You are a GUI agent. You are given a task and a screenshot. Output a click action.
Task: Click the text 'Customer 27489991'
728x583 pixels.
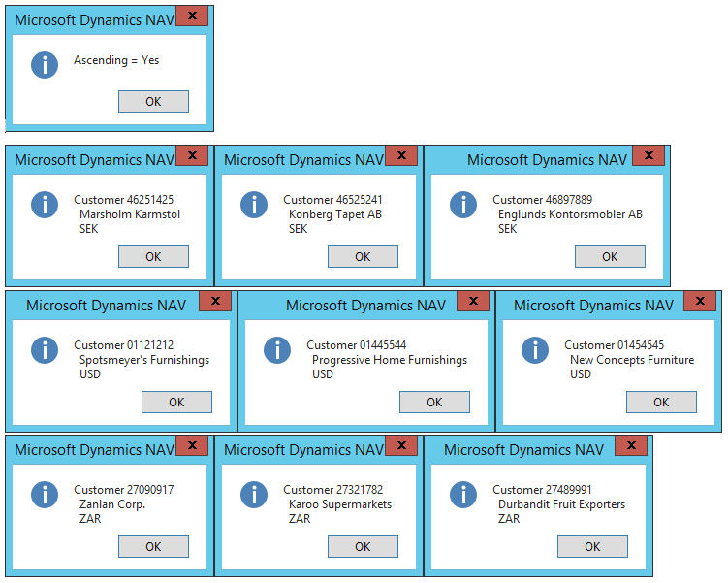[x=542, y=490]
